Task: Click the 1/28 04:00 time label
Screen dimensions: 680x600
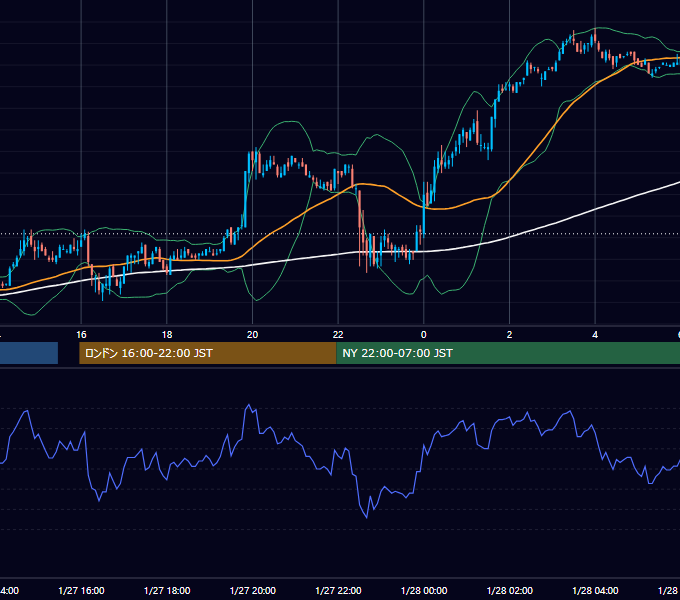Action: [595, 590]
